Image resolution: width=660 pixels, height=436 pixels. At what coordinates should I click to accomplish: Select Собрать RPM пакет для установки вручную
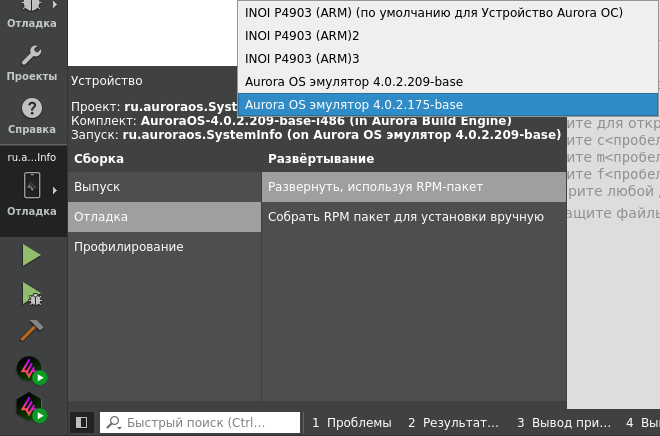(414, 217)
